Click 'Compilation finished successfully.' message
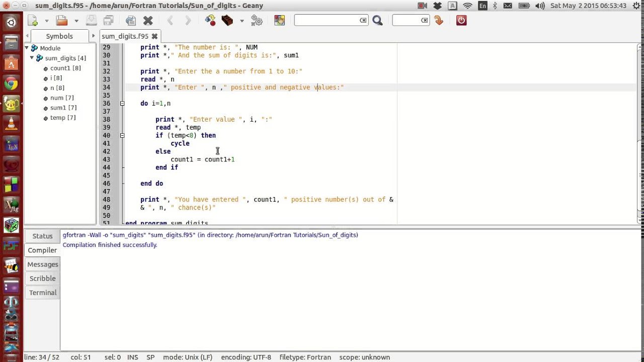Image resolution: width=644 pixels, height=362 pixels. [110, 245]
